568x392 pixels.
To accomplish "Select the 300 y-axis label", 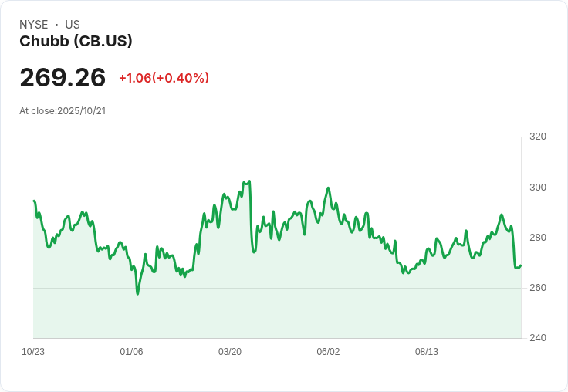I will (537, 188).
